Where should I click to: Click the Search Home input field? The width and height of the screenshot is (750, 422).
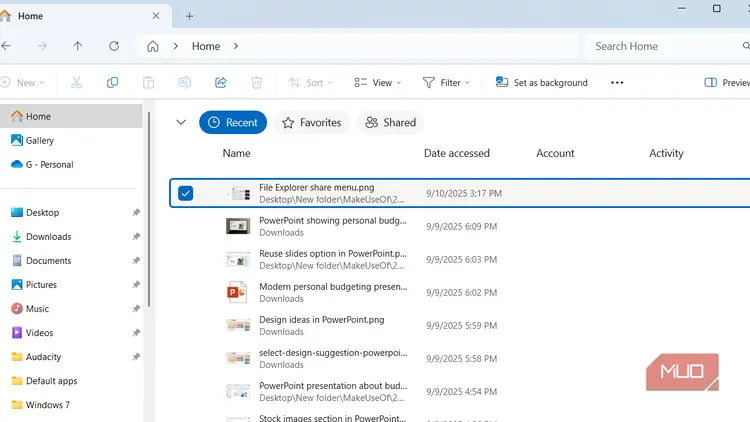coord(667,46)
